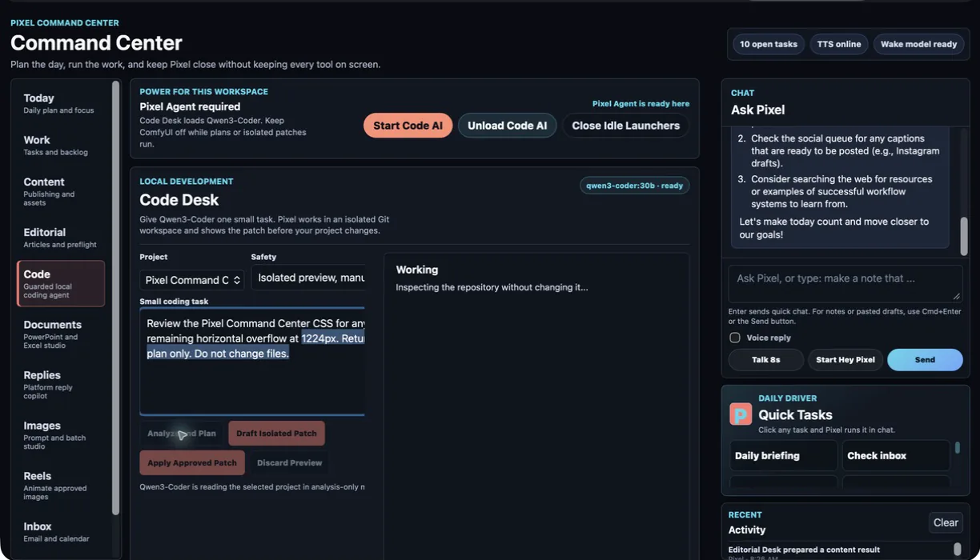The width and height of the screenshot is (980, 560).
Task: Click the Analyze and Plan button
Action: click(x=182, y=434)
